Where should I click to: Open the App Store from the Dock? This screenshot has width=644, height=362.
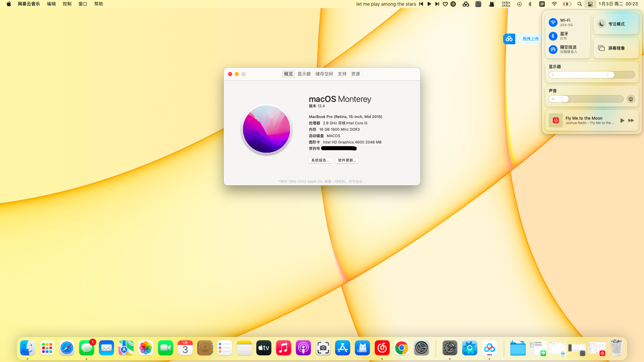click(342, 348)
